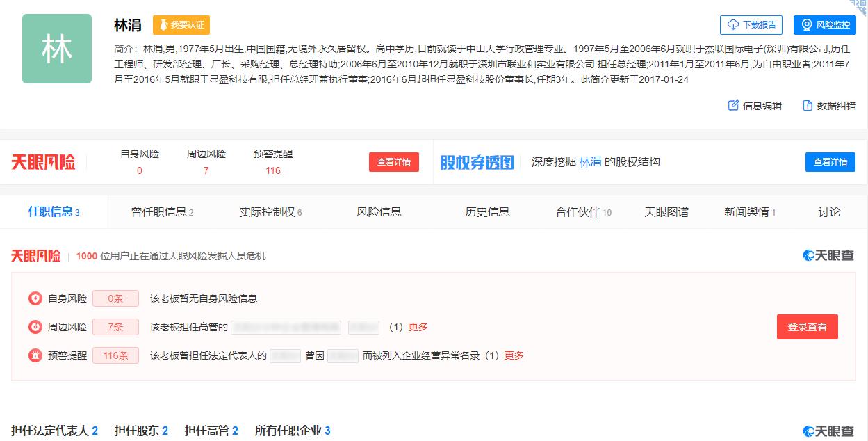Viewport: 868px width, 441px height.
Task: Open the 风险监控 button
Action: click(x=825, y=25)
